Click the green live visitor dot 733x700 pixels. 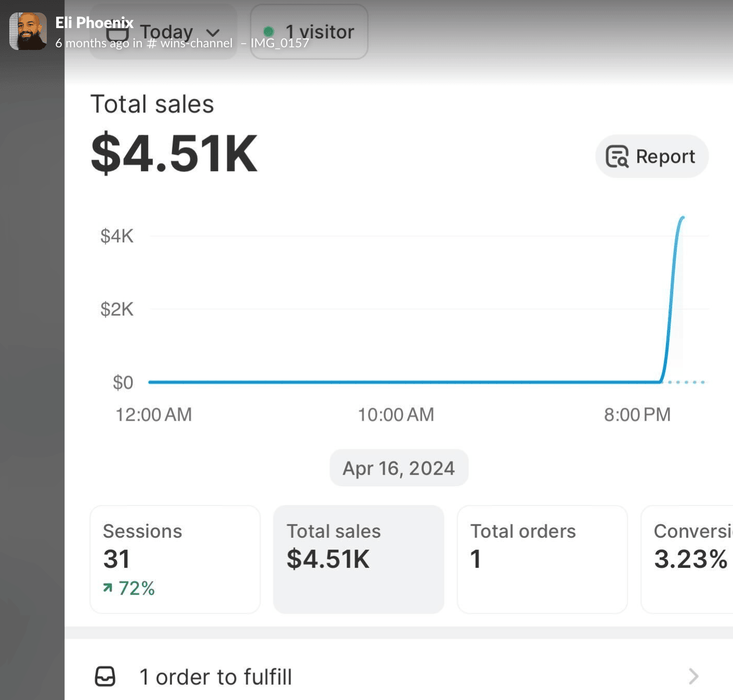coord(269,32)
